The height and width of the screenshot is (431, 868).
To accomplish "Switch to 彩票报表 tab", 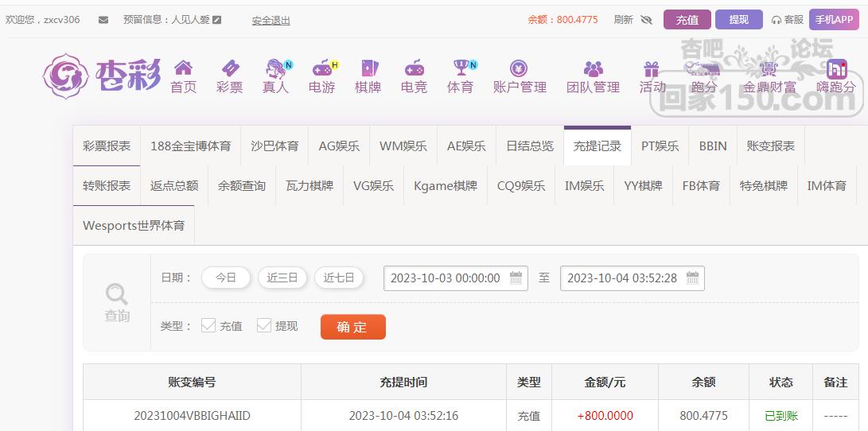I will point(107,146).
